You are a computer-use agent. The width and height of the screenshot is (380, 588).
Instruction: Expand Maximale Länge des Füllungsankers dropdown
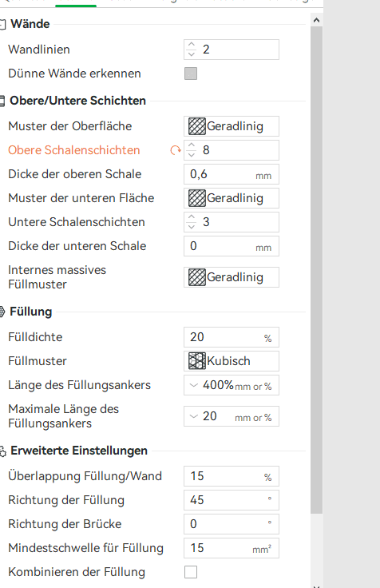pyautogui.click(x=193, y=416)
